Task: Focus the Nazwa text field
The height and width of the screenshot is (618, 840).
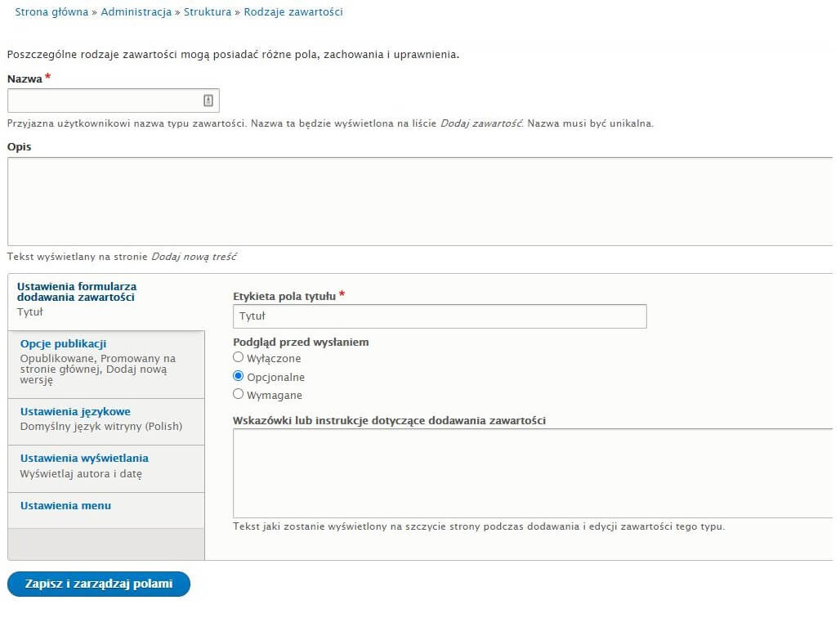Action: [114, 101]
